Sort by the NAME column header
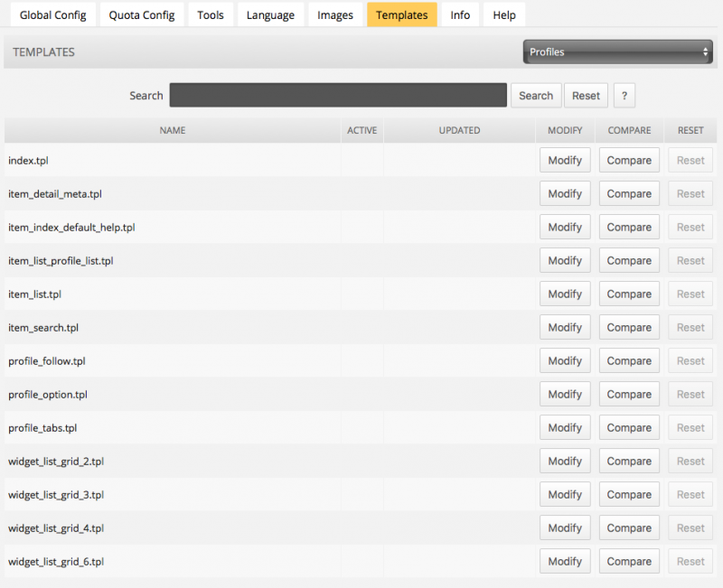The width and height of the screenshot is (723, 588). [173, 130]
